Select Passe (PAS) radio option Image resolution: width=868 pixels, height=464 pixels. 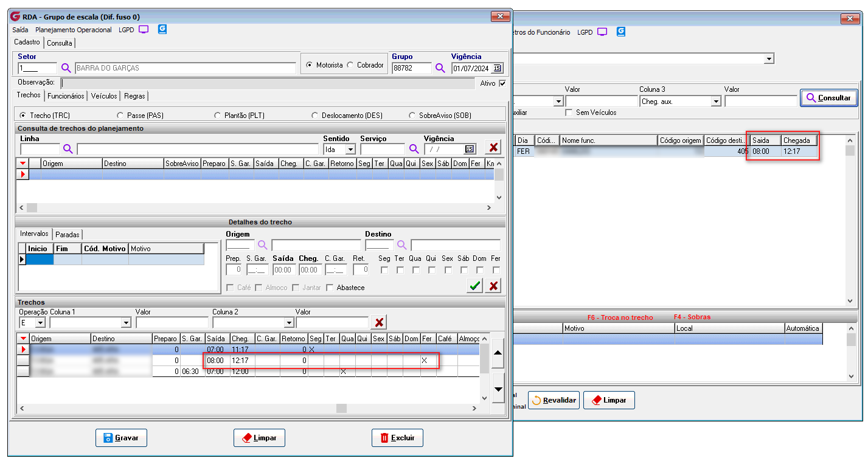tap(121, 115)
